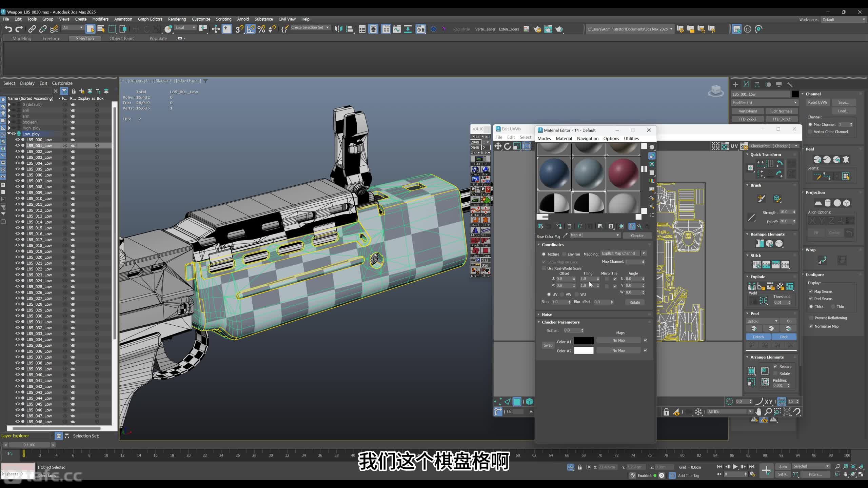Apply Cylindrical Map projection

point(828,203)
